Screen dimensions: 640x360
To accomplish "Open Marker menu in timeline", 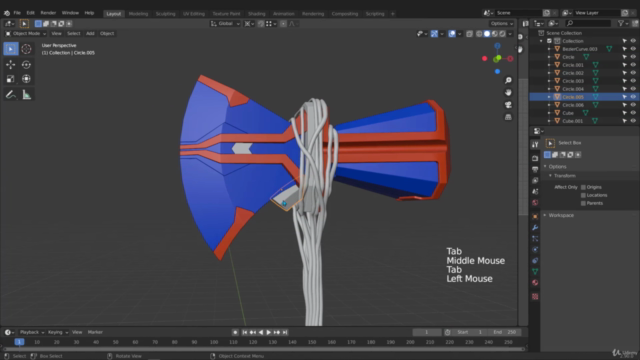I will [95, 332].
